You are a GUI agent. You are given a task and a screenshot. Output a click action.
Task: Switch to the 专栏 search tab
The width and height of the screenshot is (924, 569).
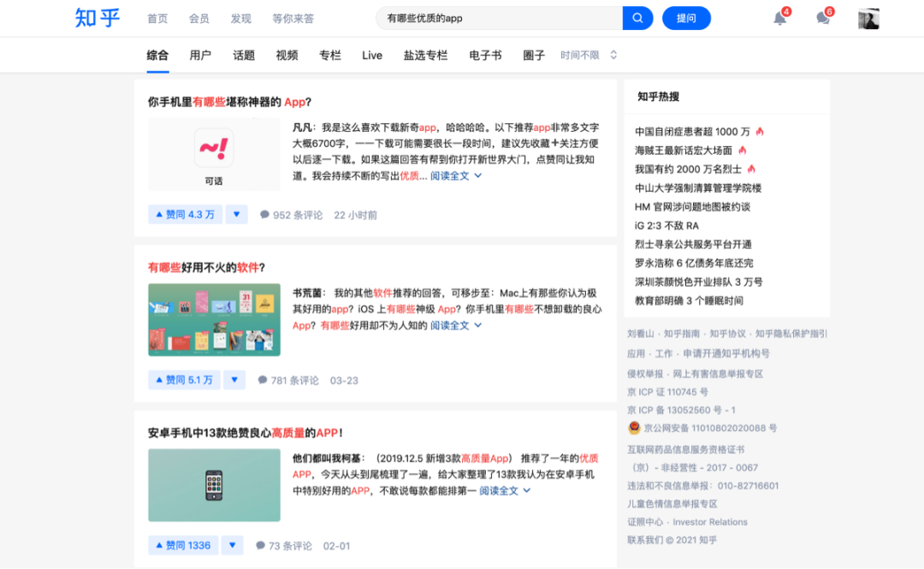(x=330, y=56)
